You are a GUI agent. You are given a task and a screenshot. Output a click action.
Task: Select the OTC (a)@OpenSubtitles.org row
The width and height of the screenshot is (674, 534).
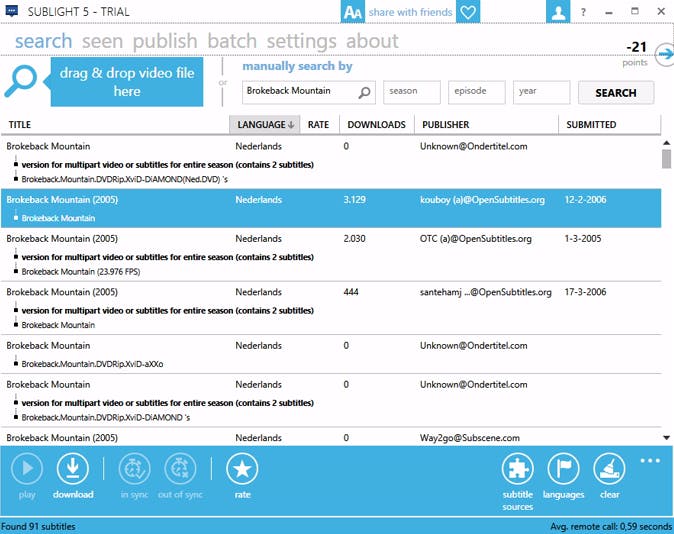(x=331, y=255)
